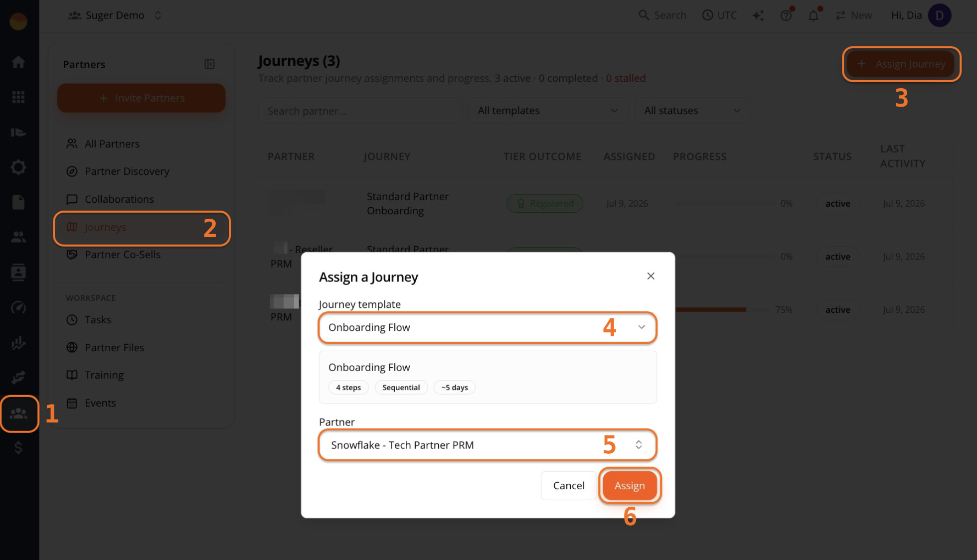Open Search in top bar
The width and height of the screenshot is (977, 560).
pyautogui.click(x=662, y=15)
